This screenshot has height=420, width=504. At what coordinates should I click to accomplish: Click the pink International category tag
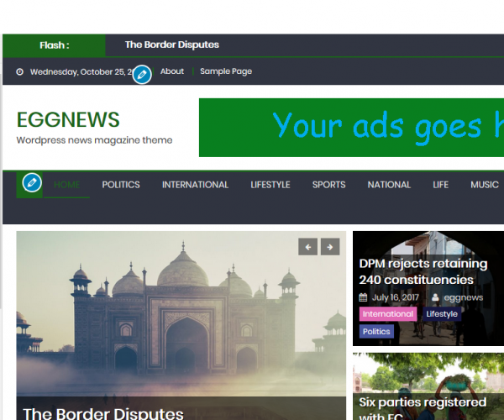(387, 314)
